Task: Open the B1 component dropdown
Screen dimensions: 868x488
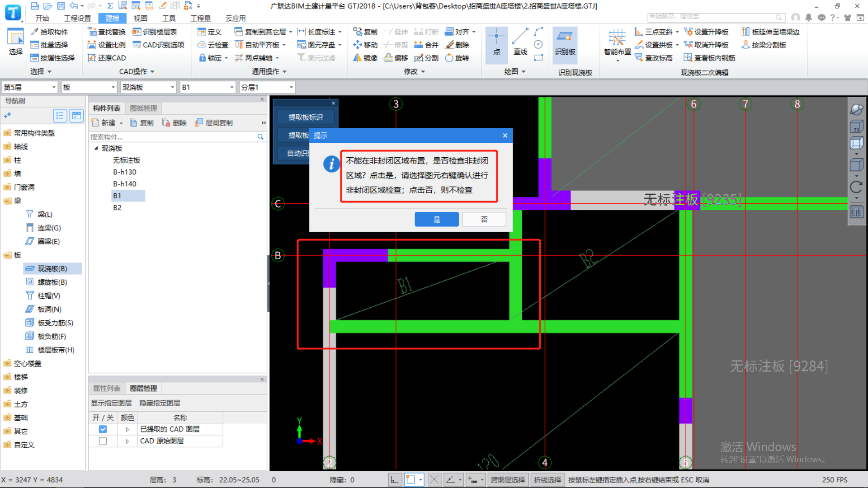Action: pyautogui.click(x=208, y=87)
